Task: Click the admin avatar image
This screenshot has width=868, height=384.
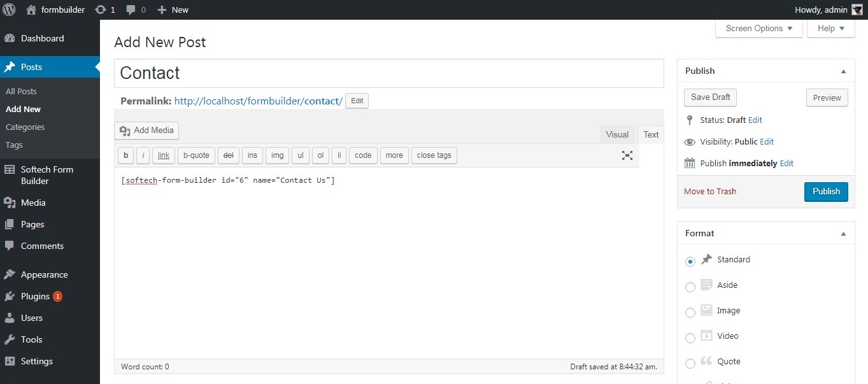Action: [x=857, y=10]
